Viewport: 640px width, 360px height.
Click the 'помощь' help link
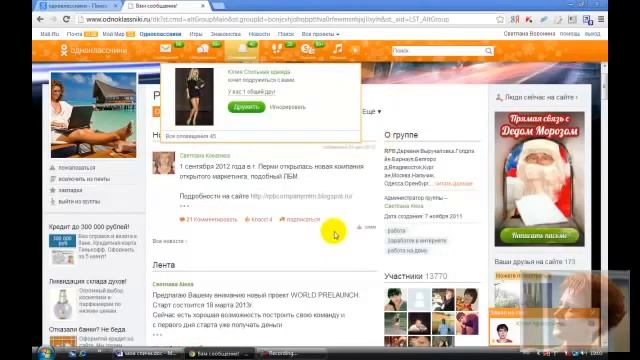[x=570, y=34]
